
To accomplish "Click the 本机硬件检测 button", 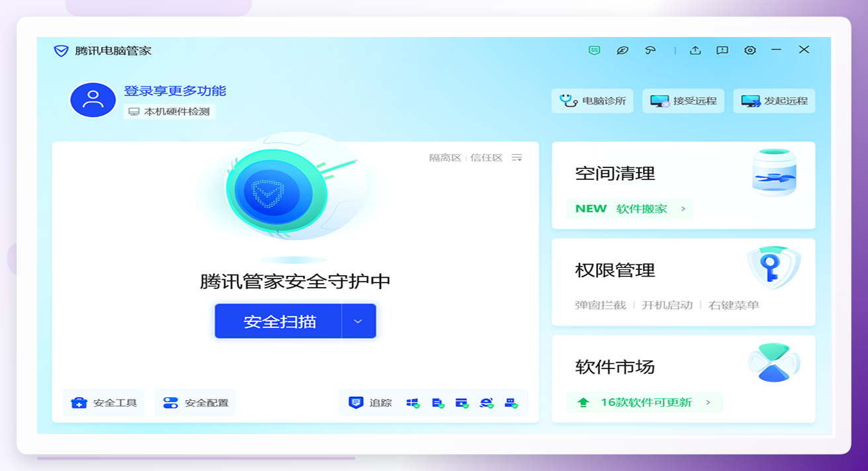I will tap(169, 112).
